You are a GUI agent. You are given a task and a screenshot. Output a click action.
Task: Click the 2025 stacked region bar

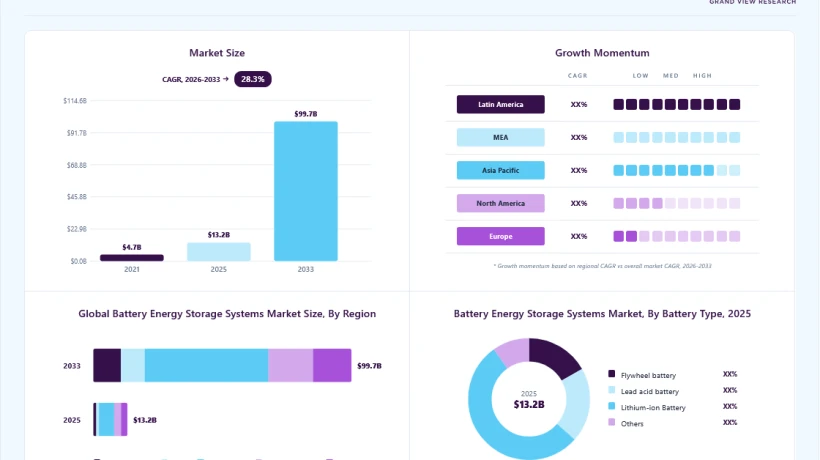coord(110,419)
